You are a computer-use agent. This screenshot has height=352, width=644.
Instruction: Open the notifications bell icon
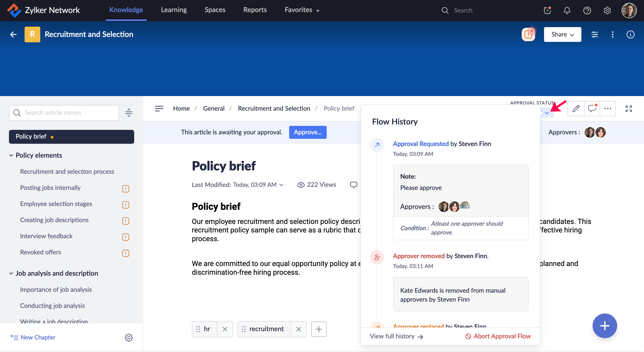coord(567,10)
